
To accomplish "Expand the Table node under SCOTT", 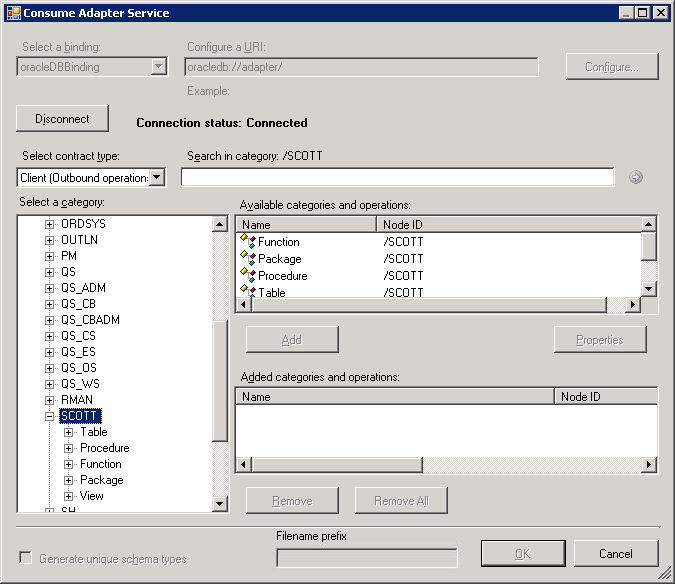I will (x=68, y=432).
